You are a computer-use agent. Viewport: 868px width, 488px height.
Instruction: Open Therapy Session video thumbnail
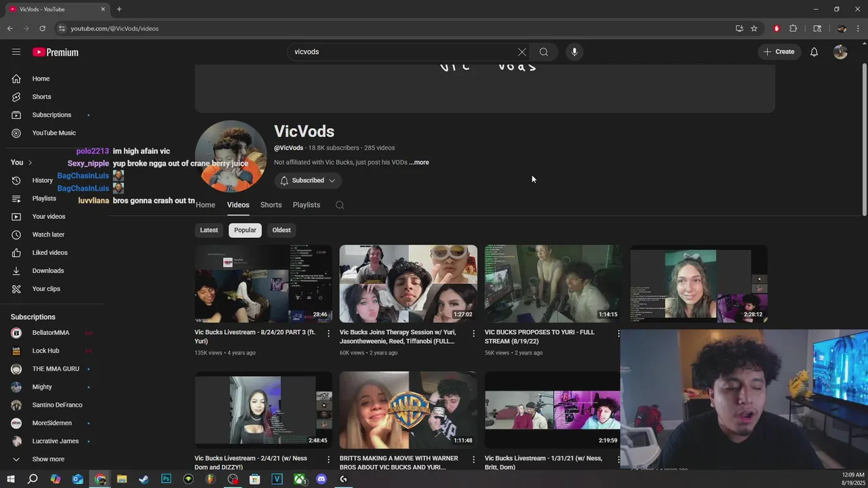coord(408,284)
